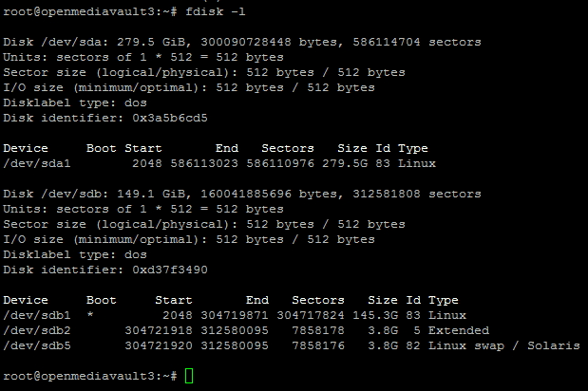The width and height of the screenshot is (588, 391).
Task: Click the sdb5 start sector 304721920
Action: 159,345
